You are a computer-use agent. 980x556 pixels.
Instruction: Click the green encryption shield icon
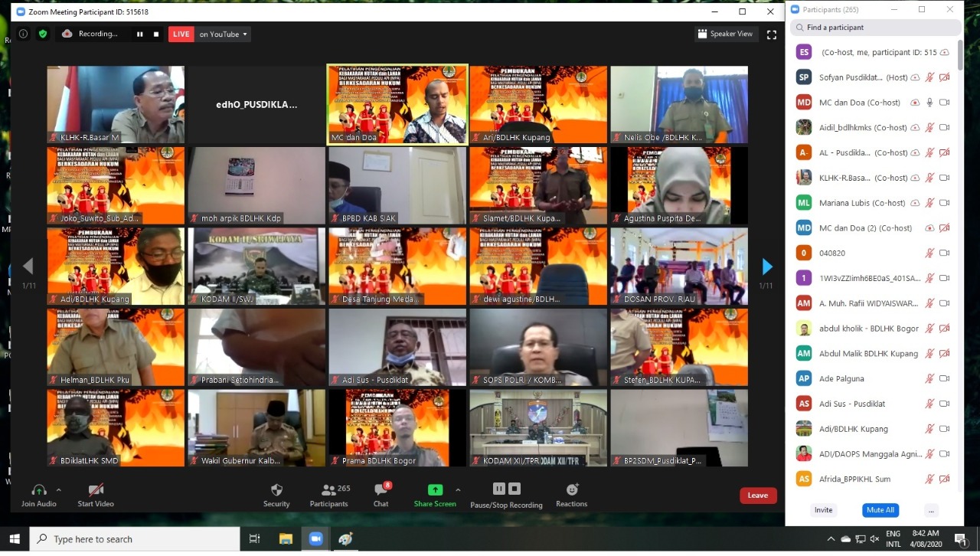pos(43,34)
